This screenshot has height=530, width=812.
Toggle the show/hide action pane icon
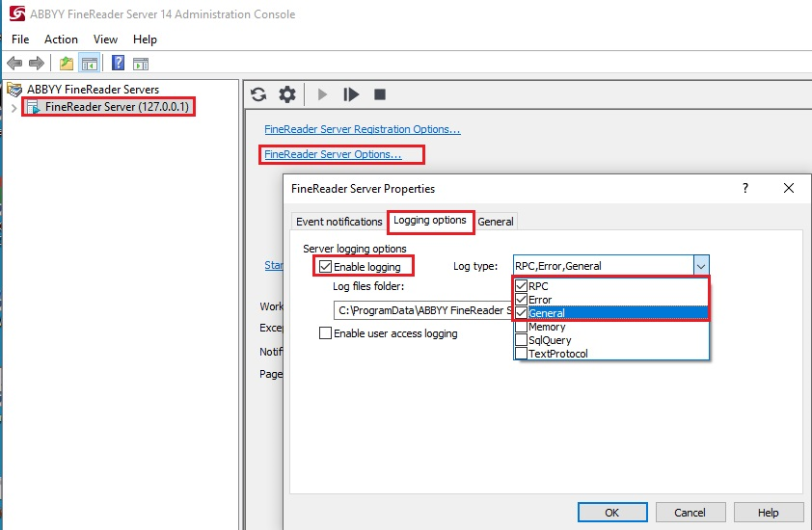(x=141, y=64)
